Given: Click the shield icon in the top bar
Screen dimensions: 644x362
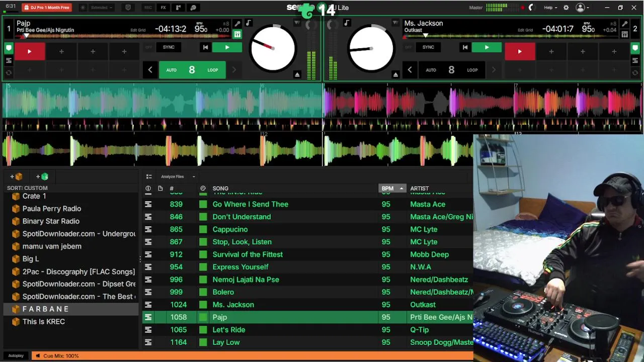Looking at the screenshot, I should coord(128,8).
